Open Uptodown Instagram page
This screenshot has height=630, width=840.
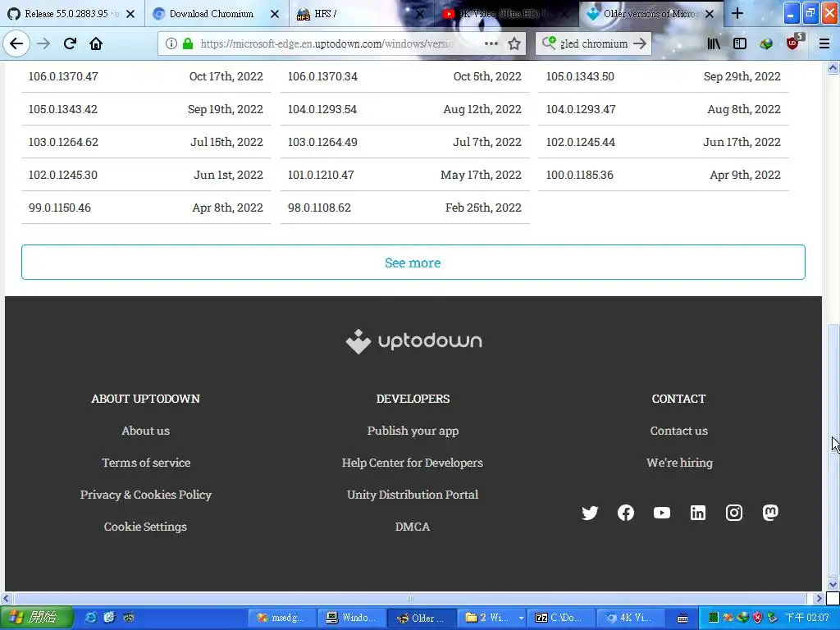[734, 513]
